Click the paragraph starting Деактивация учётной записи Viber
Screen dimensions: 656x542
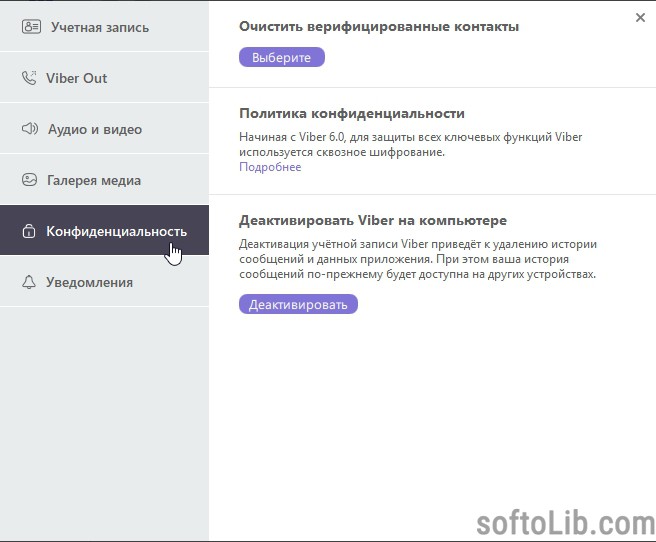(x=418, y=259)
